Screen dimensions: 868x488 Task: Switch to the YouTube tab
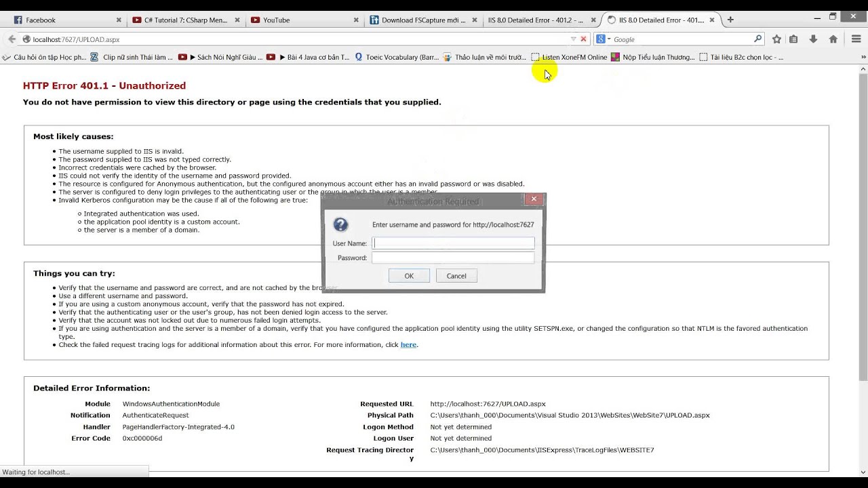click(303, 20)
